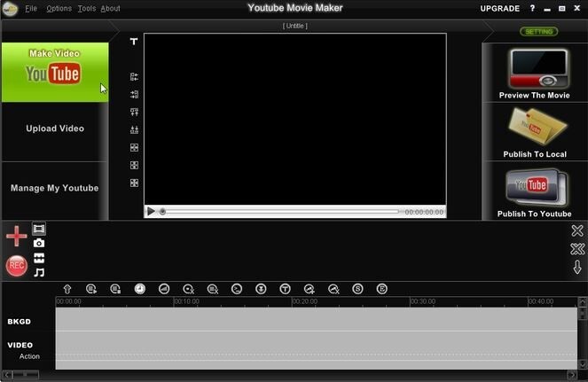Click the preview seek slider handle
This screenshot has height=382, width=588.
tap(162, 212)
